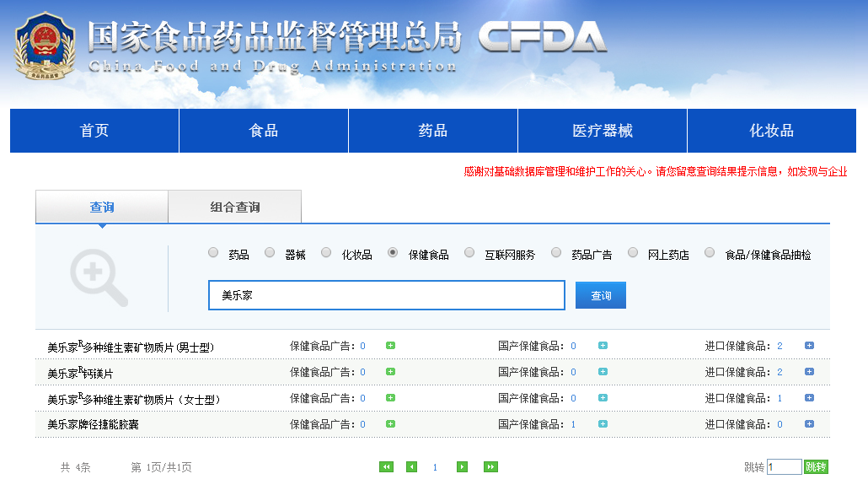Expand 保健食品广告 for 美乐家牌径捷能胶囊
868x490 pixels.
(390, 423)
